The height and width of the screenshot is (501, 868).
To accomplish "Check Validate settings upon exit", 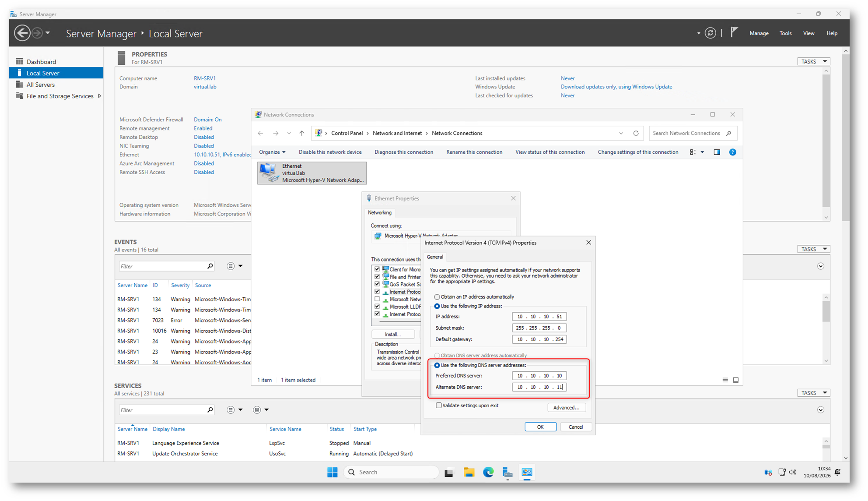I will [439, 406].
